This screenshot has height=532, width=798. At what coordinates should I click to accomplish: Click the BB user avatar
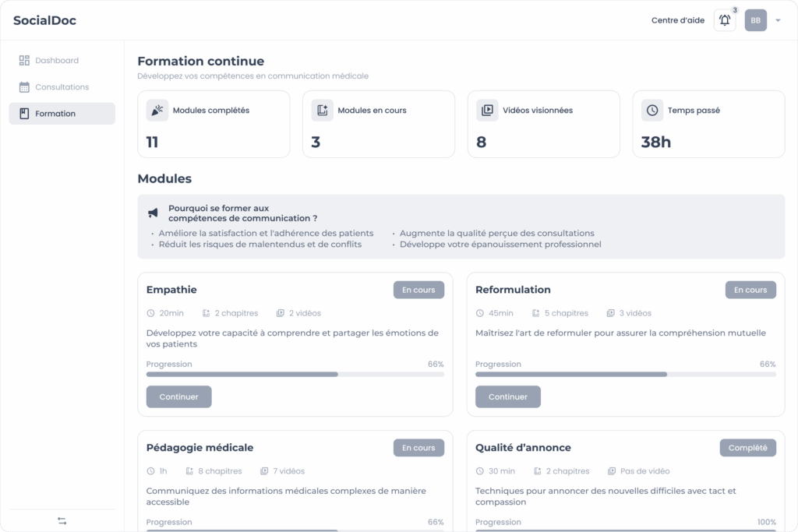pyautogui.click(x=755, y=20)
